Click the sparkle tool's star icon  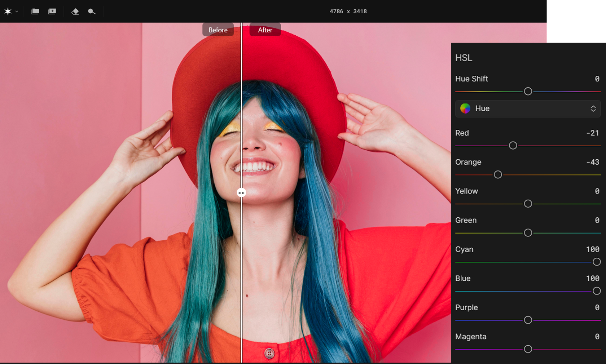pos(8,11)
